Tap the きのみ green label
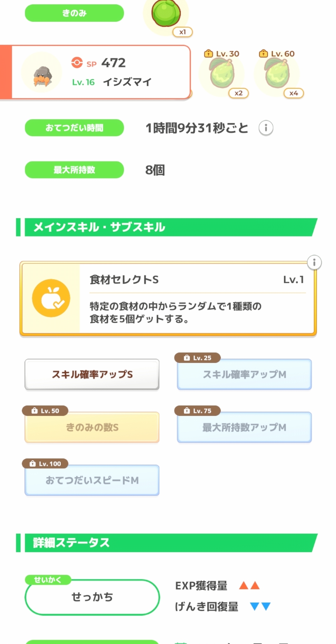336x644 pixels. [x=74, y=13]
